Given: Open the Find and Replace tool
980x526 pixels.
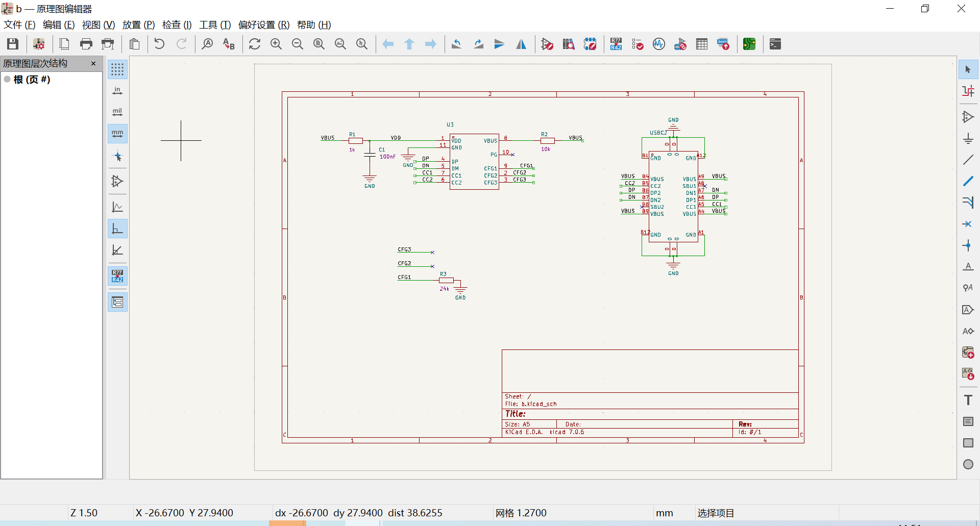Looking at the screenshot, I should coord(229,44).
